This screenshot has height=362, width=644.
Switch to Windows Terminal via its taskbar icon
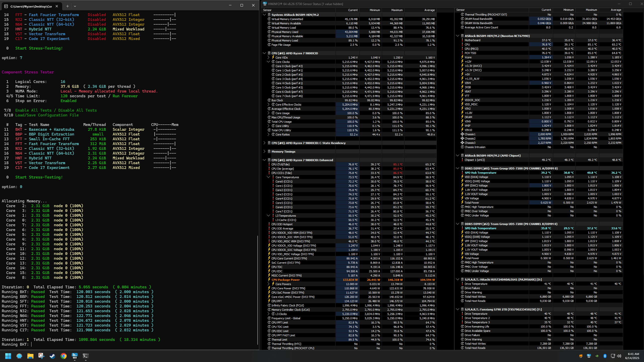(86, 356)
